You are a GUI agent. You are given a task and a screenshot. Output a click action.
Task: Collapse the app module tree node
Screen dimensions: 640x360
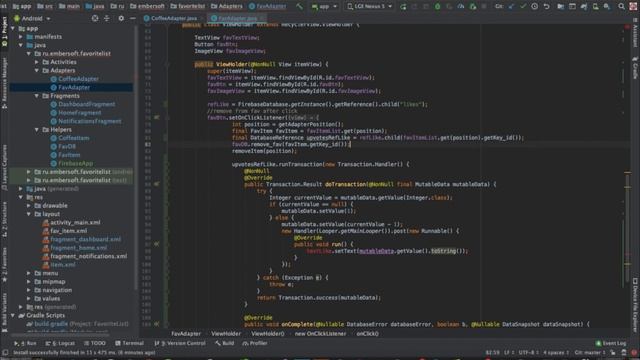click(x=13, y=29)
